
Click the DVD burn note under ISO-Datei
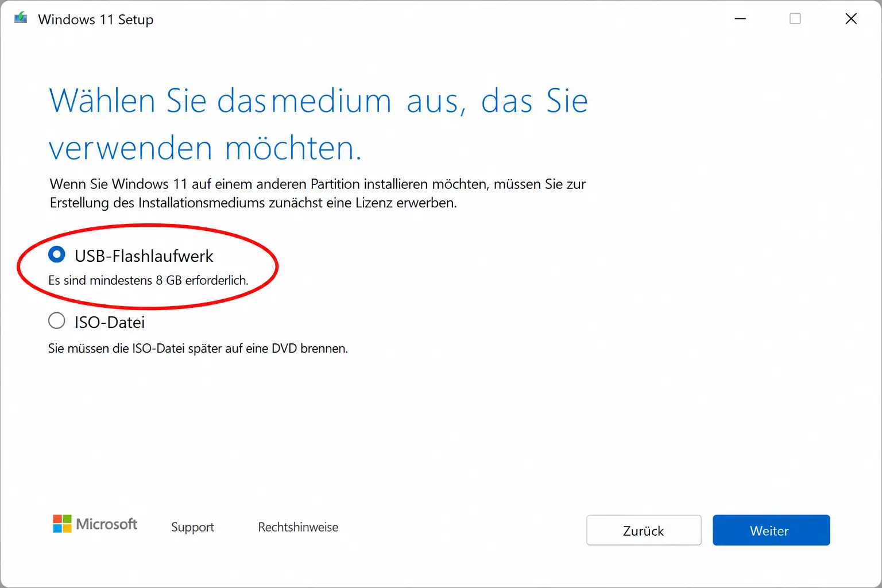tap(198, 349)
